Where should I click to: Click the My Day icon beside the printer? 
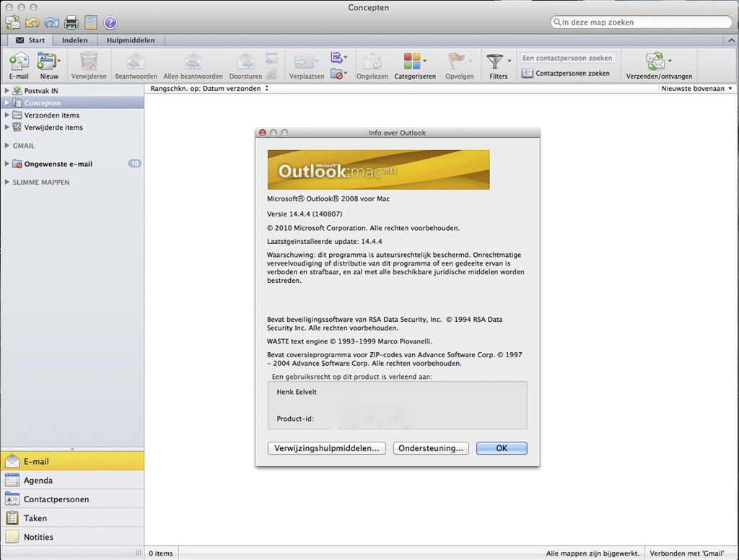point(91,22)
